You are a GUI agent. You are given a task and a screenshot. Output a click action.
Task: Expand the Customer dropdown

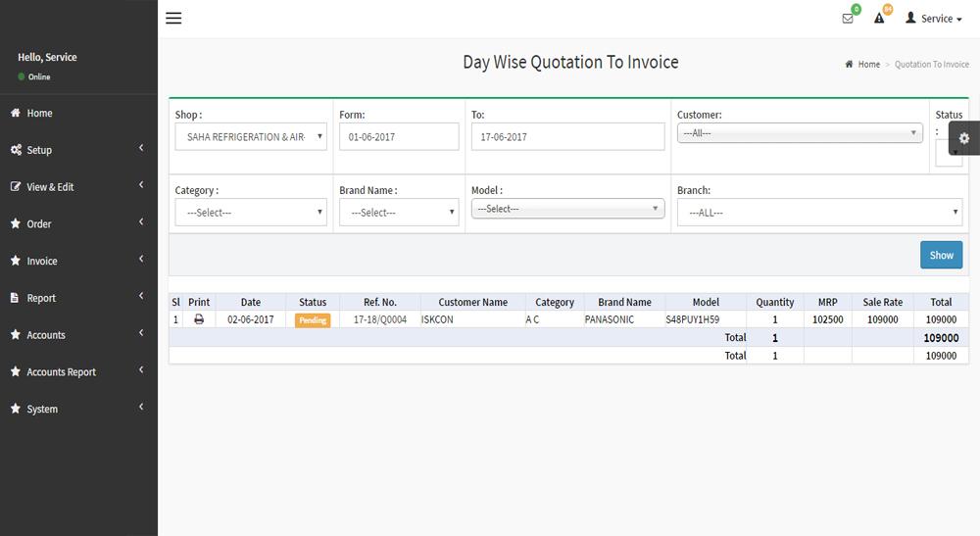pyautogui.click(x=800, y=132)
